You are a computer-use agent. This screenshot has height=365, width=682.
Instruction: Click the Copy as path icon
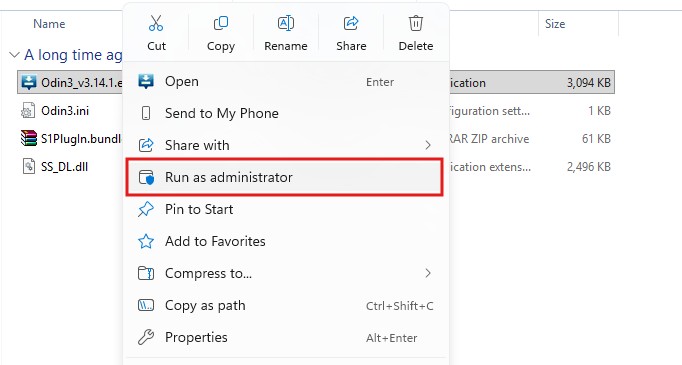tap(146, 305)
